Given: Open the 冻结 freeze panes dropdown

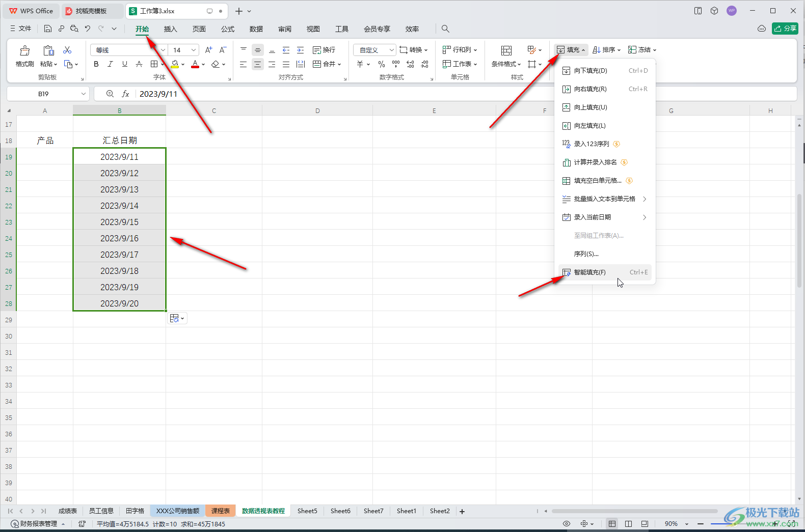Looking at the screenshot, I should [642, 50].
